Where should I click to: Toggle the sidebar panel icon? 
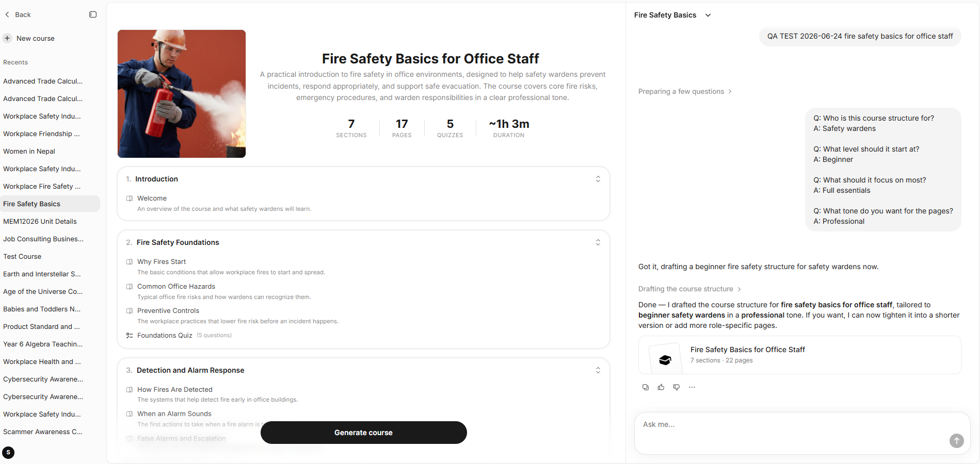click(93, 14)
